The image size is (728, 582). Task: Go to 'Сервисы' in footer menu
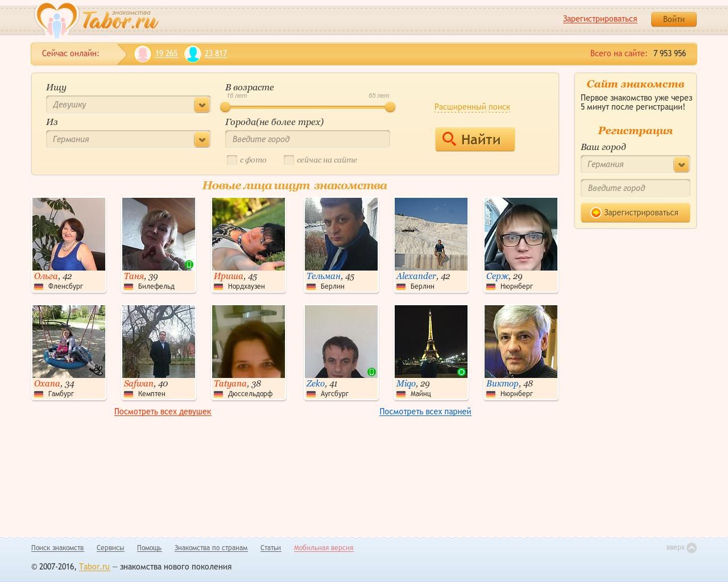click(x=110, y=548)
